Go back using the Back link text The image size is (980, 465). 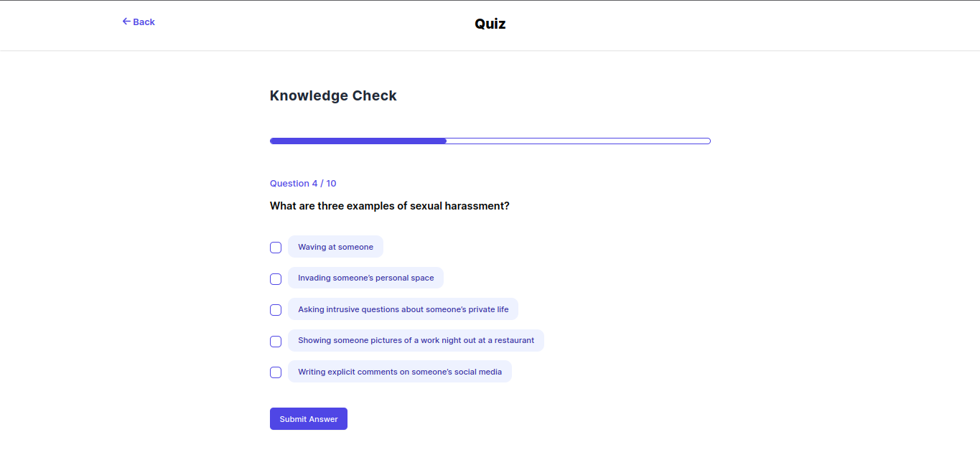[x=144, y=22]
